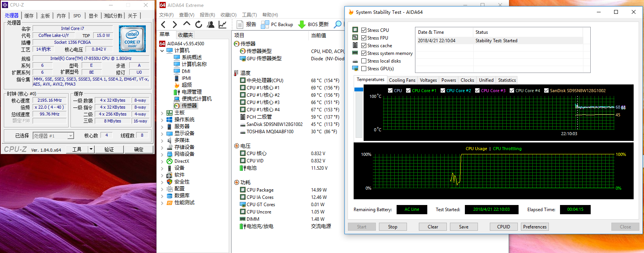Click 验证 button in CPU-Z
The width and height of the screenshot is (644, 253).
[x=109, y=149]
